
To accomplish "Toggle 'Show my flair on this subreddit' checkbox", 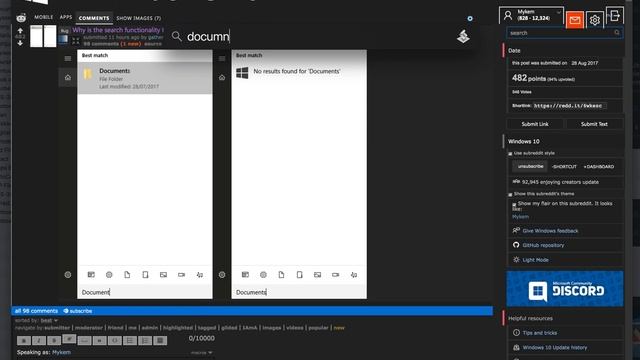I will (514, 204).
